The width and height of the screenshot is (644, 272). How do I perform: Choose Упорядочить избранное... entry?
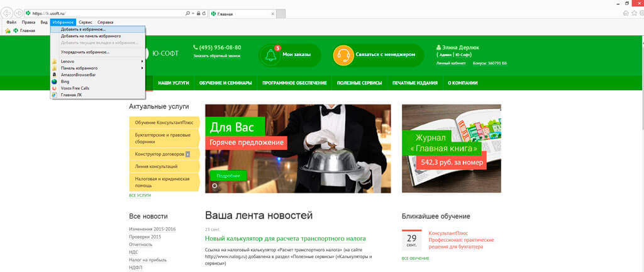pyautogui.click(x=97, y=52)
